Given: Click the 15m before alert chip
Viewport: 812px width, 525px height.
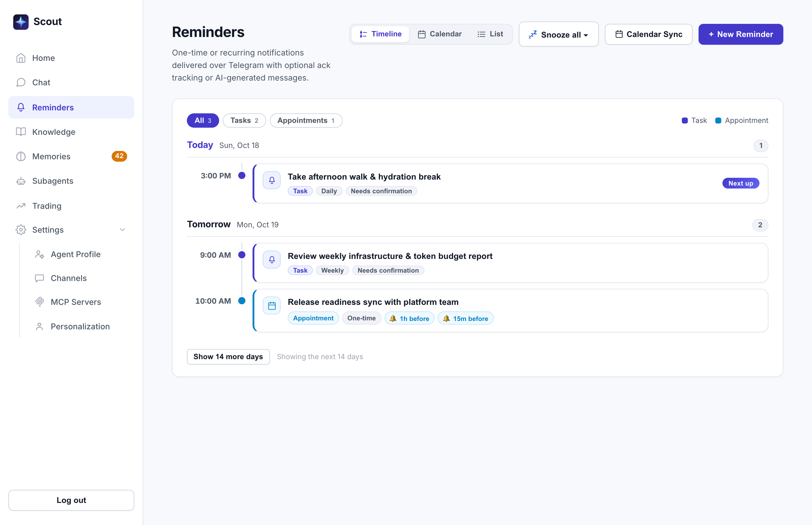Looking at the screenshot, I should click(x=465, y=318).
